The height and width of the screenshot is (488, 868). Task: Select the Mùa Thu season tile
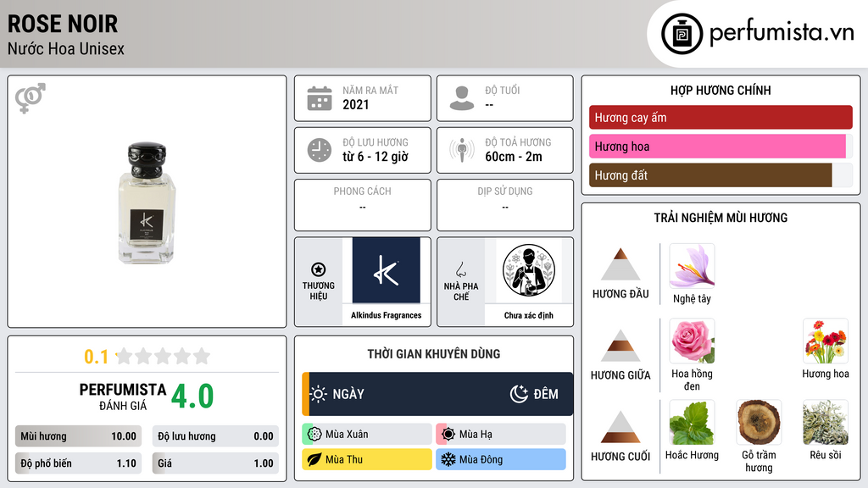(366, 460)
